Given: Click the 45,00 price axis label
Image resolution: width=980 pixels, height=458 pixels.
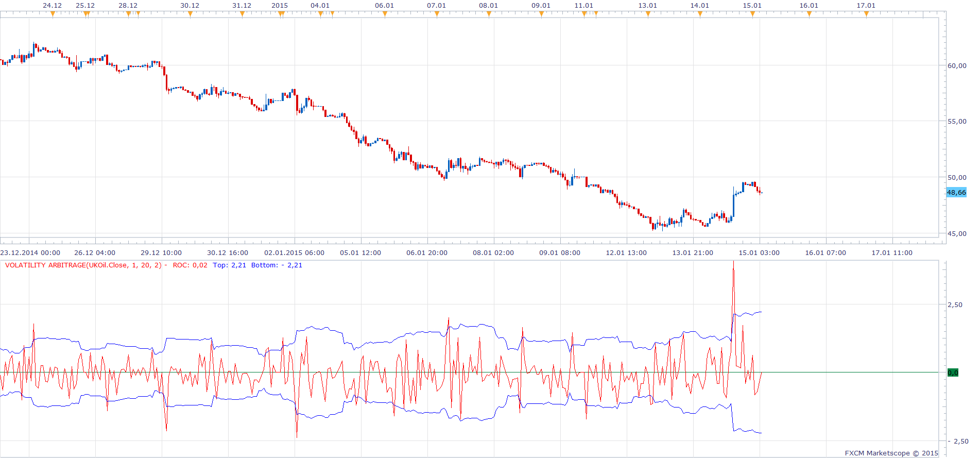Looking at the screenshot, I should point(957,233).
